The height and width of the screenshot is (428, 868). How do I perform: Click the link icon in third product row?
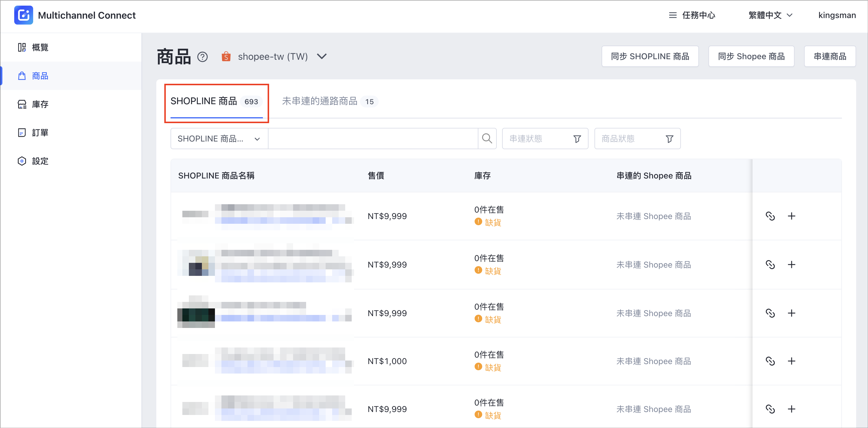coord(770,313)
